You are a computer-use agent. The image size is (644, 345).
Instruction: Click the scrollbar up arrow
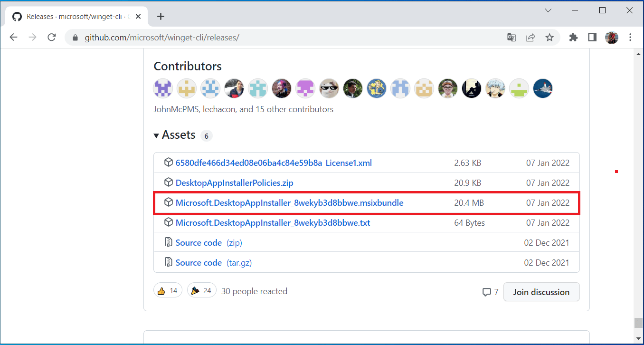(x=639, y=54)
